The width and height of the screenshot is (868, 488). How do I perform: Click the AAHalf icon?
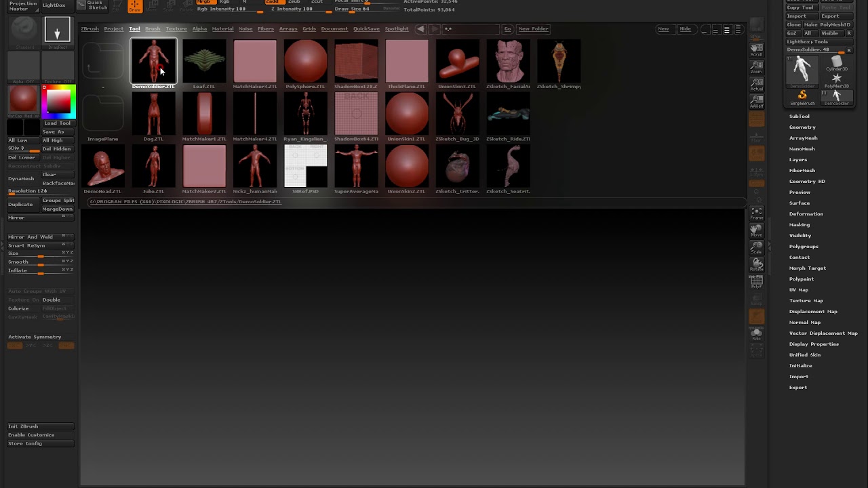point(756,102)
